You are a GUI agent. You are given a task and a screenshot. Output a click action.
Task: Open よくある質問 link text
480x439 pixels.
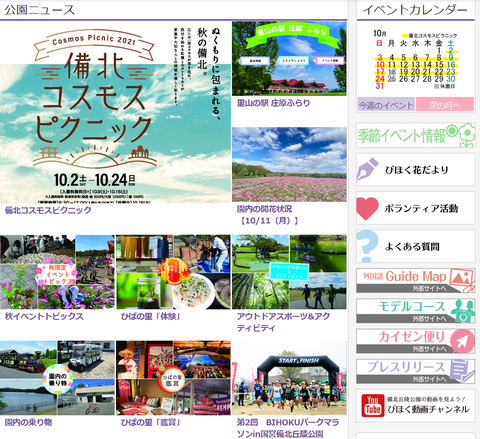point(412,247)
